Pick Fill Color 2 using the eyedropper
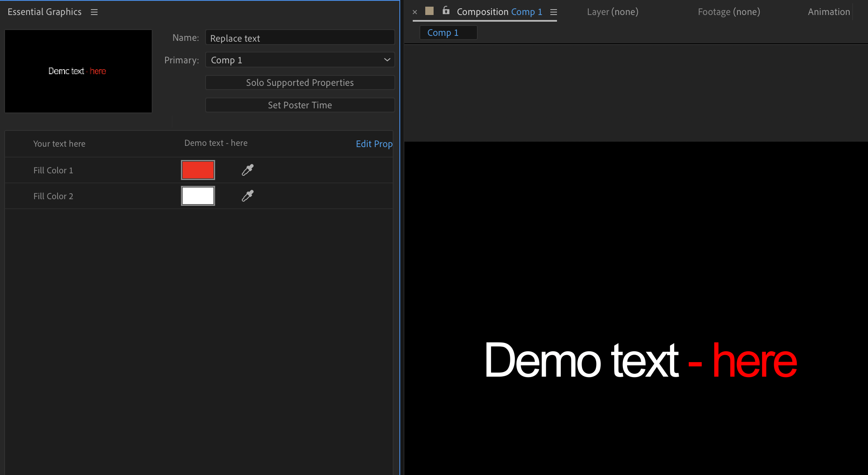Image resolution: width=868 pixels, height=475 pixels. pyautogui.click(x=247, y=195)
